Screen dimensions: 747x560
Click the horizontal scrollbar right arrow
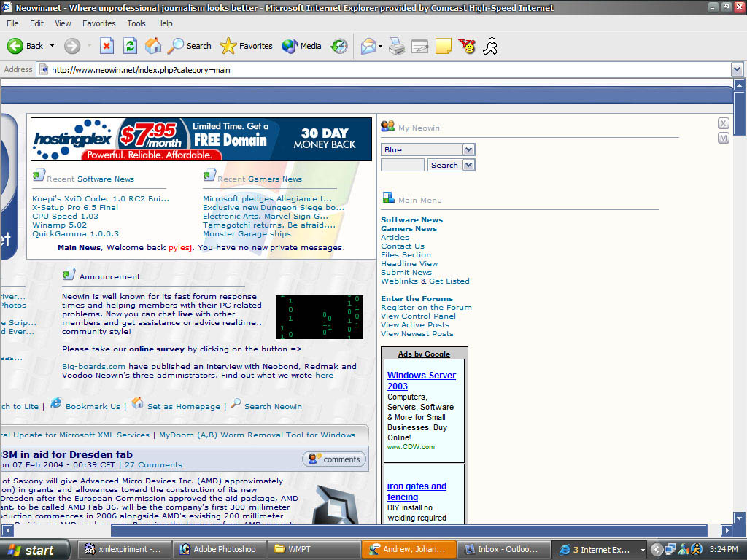pyautogui.click(x=727, y=530)
